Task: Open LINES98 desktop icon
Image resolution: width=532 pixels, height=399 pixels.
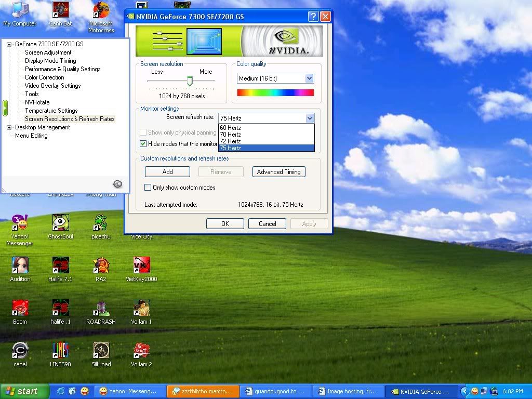Action: [60, 355]
